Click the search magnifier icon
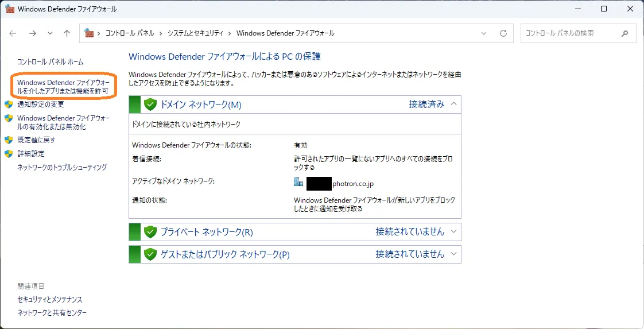Image resolution: width=644 pixels, height=329 pixels. click(624, 34)
